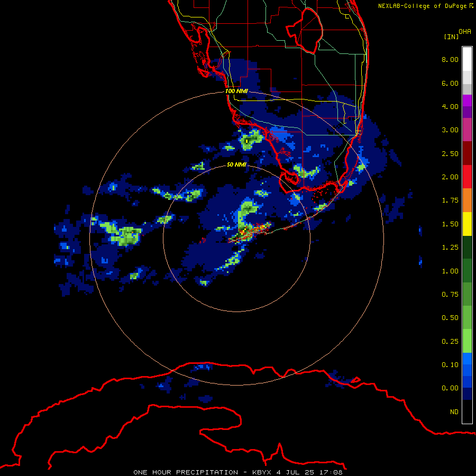Pick the light blue swatch beside 0.10
The height and width of the screenshot is (476, 476).
467,359
